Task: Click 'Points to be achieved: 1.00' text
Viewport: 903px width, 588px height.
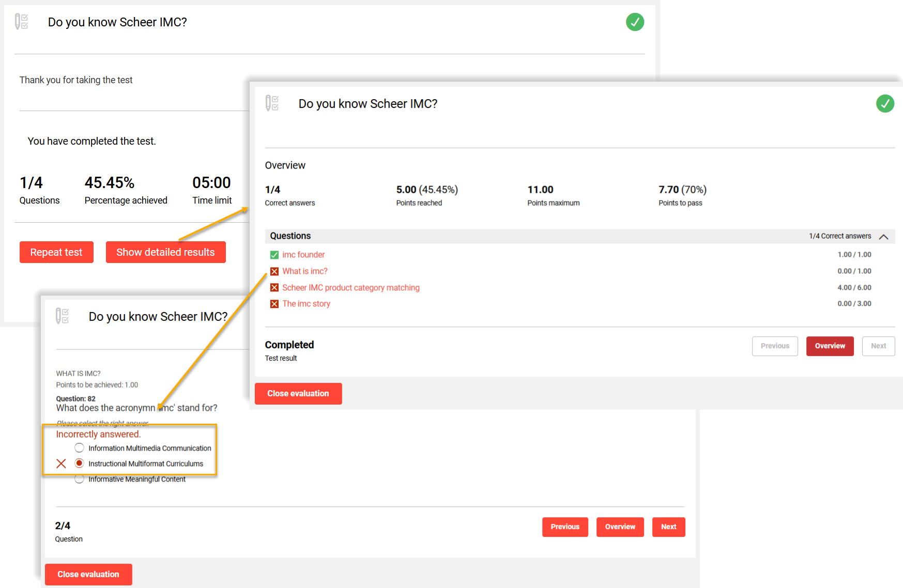Action: 97,385
